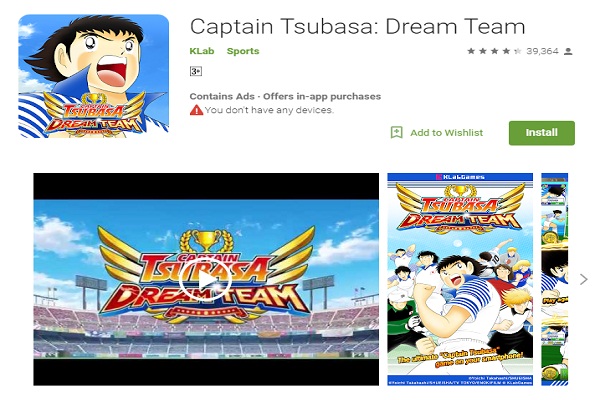This screenshot has width=600, height=400.
Task: Add the game to Wishlist
Action: click(x=446, y=133)
